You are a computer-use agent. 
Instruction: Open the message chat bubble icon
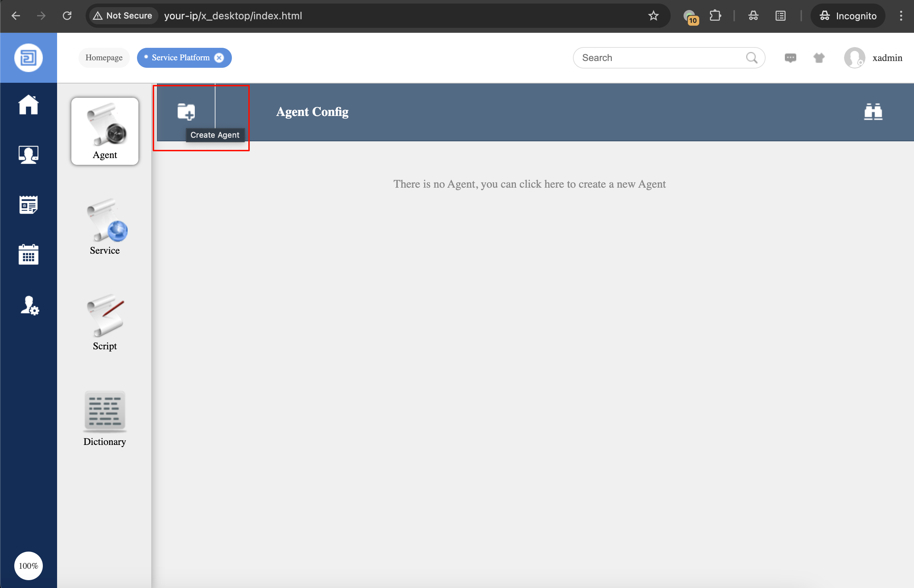[790, 58]
